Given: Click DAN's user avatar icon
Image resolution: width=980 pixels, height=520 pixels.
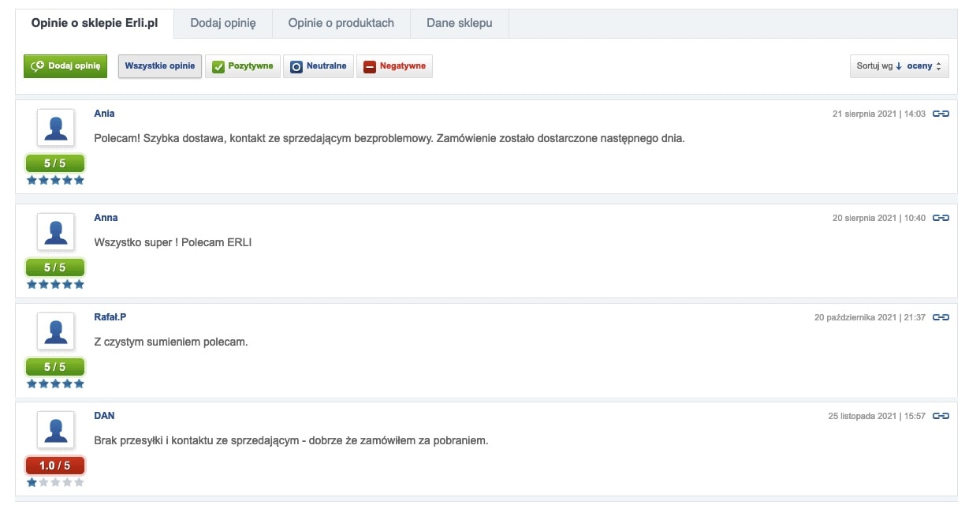Looking at the screenshot, I should click(x=55, y=430).
